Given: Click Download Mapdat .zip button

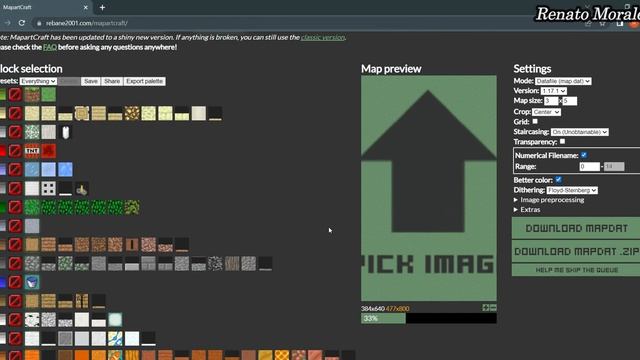Looking at the screenshot, I should coord(576,251).
